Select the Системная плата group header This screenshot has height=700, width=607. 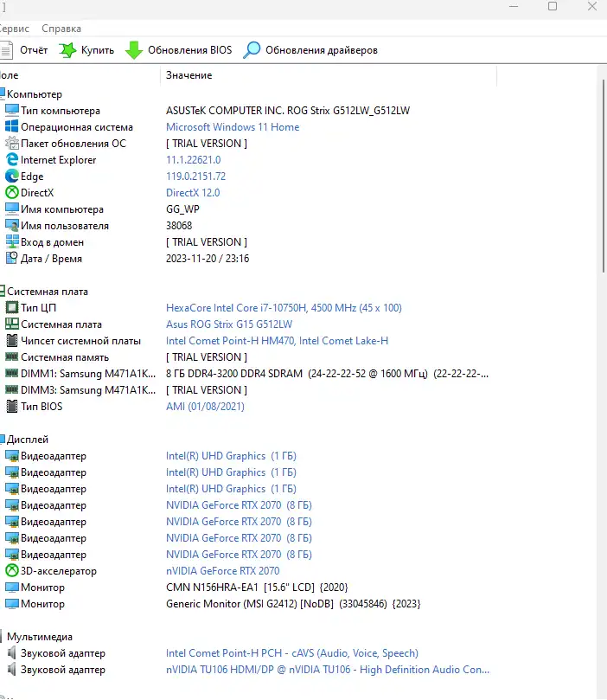click(48, 292)
